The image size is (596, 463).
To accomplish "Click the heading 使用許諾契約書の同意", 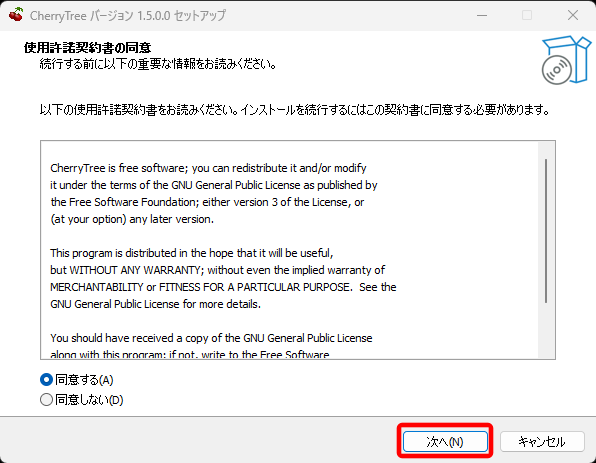I will tap(87, 48).
